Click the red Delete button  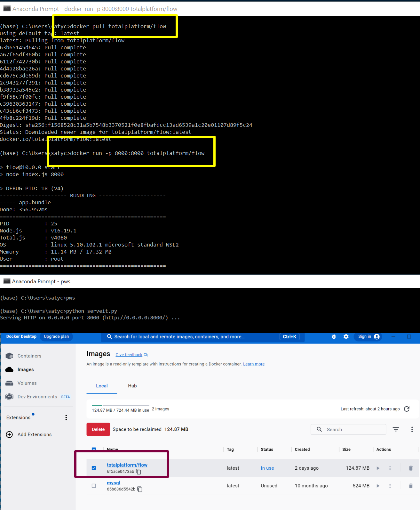[98, 429]
